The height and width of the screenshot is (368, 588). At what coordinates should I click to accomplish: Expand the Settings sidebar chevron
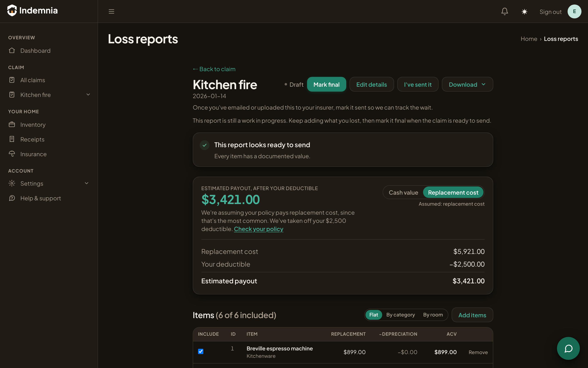tap(87, 183)
